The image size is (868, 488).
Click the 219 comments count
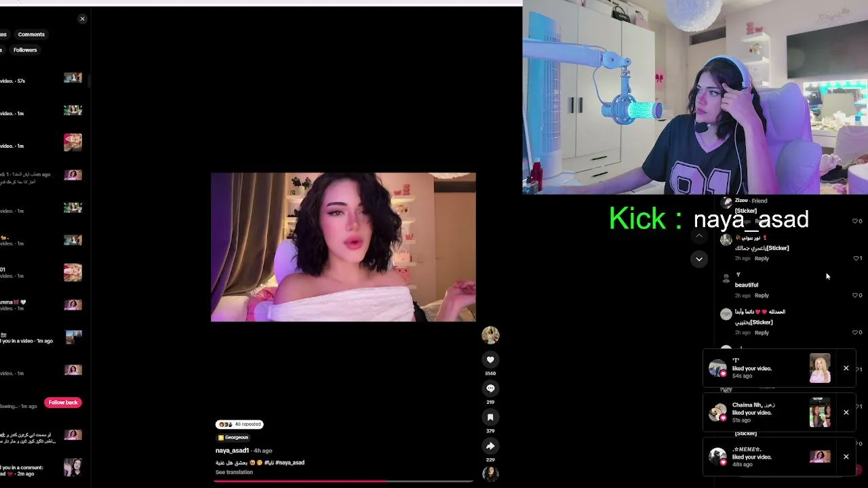[x=490, y=402]
